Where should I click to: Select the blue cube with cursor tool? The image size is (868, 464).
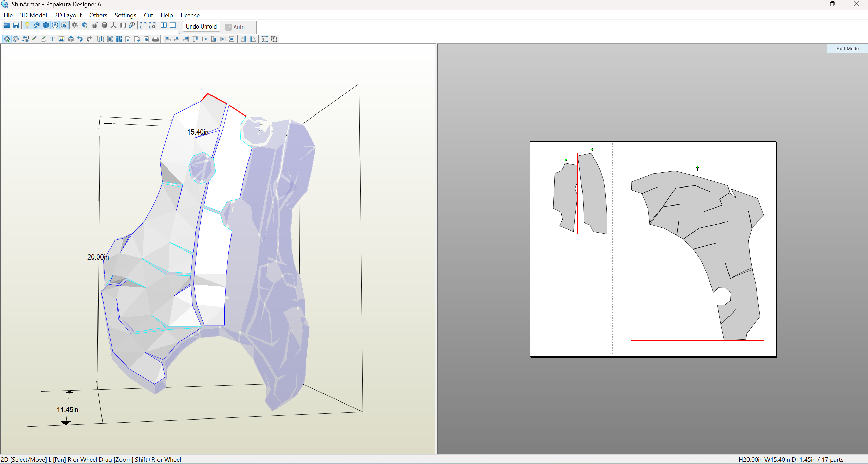pos(85,25)
